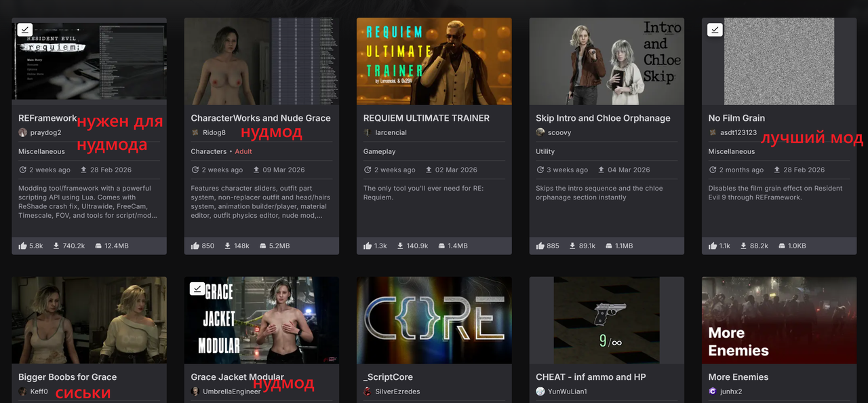The image size is (868, 403).
Task: Click the Utility category under Skip Intro
Action: [x=545, y=151]
